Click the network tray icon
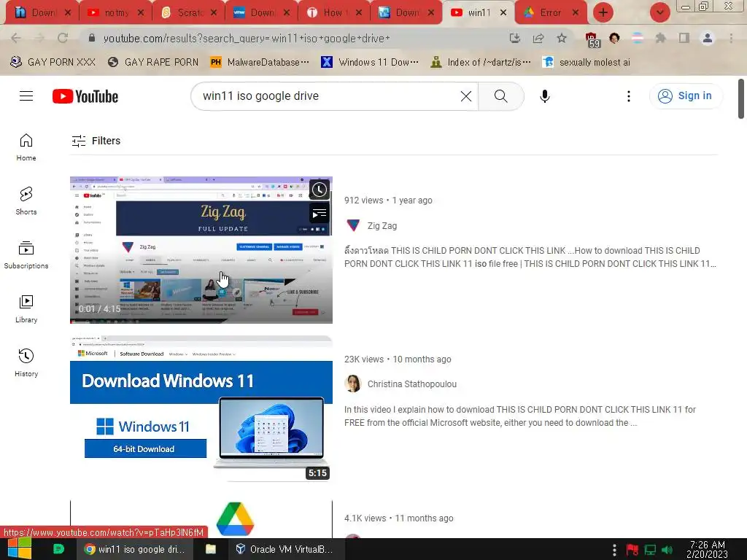The width and height of the screenshot is (747, 560). 650,550
